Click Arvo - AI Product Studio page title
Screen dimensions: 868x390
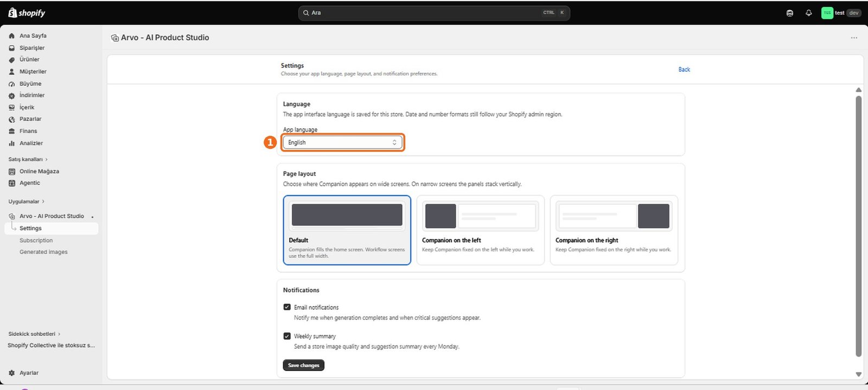click(165, 38)
